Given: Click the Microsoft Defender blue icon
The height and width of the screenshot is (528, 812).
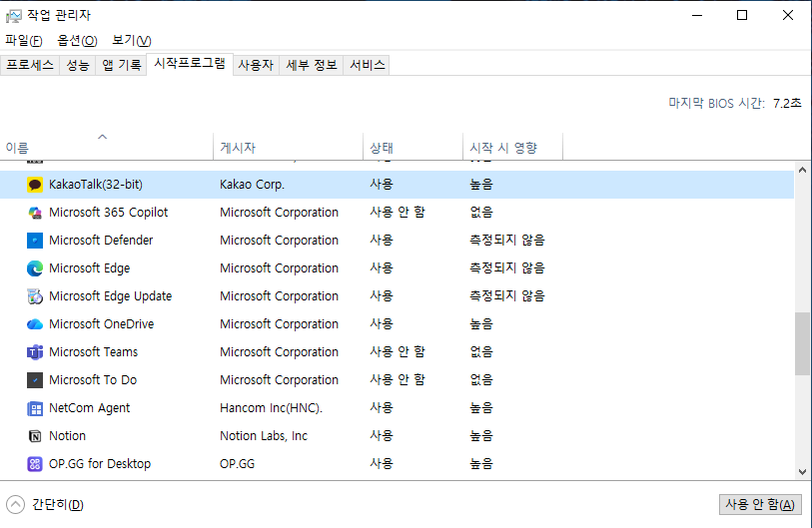Looking at the screenshot, I should (35, 241).
